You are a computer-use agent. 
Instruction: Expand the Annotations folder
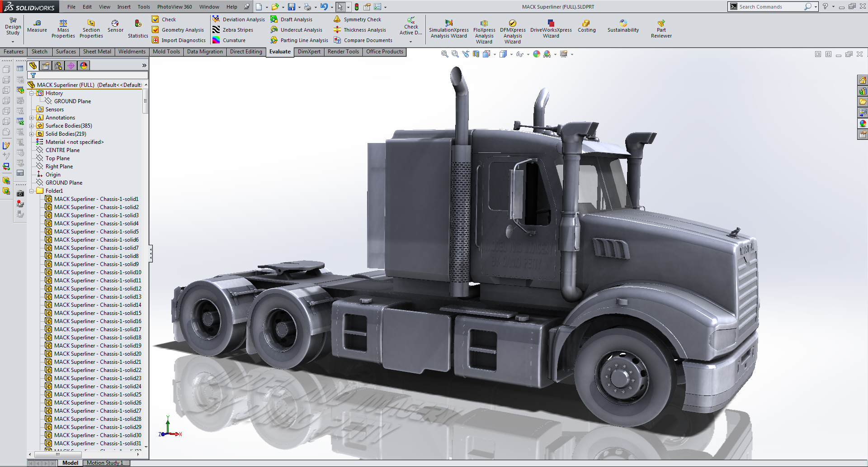tap(32, 118)
